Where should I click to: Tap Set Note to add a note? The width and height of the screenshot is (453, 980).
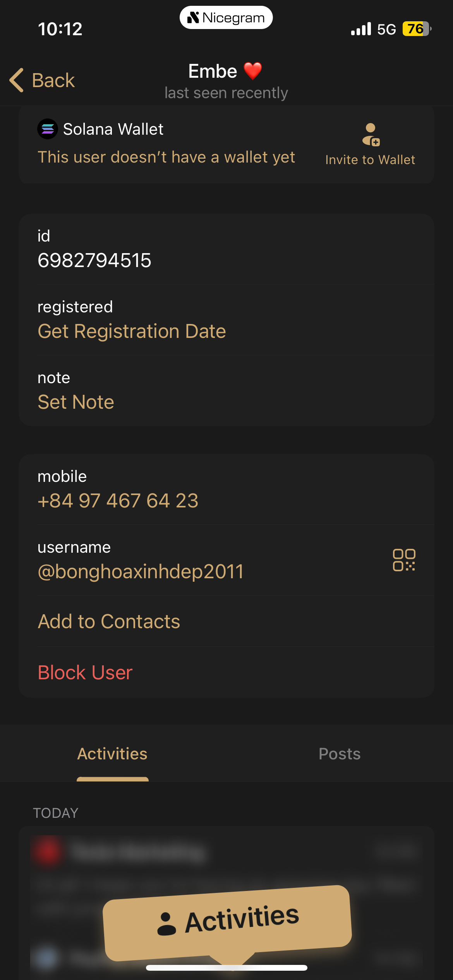[76, 402]
